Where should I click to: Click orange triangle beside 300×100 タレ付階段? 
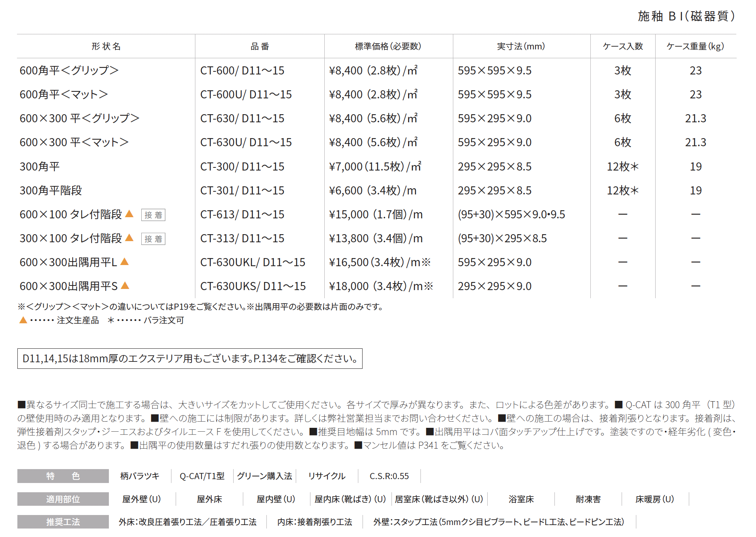pyautogui.click(x=129, y=238)
